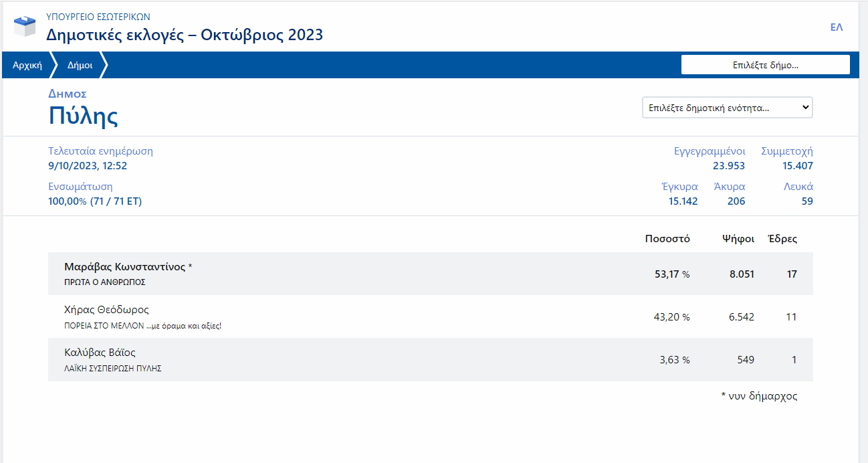Click the ΛΑΪΚΗ ΣΥΣΠΕΙΡΩΣΗ ΠΥΛΗΣ party name
This screenshot has width=868, height=463.
click(x=112, y=368)
